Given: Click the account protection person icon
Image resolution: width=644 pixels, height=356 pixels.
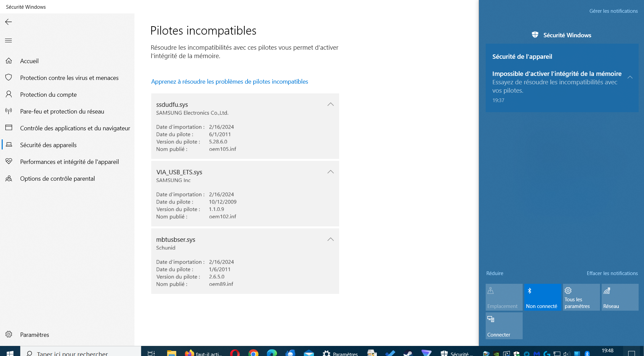Looking at the screenshot, I should pyautogui.click(x=9, y=94).
